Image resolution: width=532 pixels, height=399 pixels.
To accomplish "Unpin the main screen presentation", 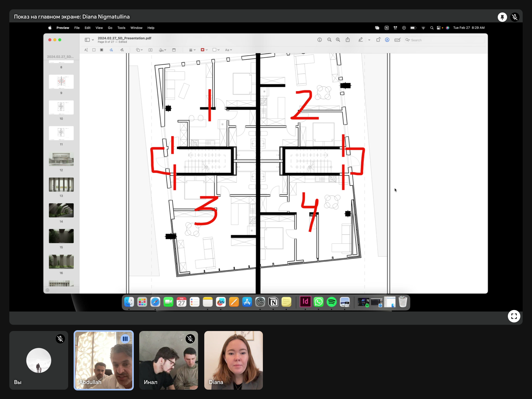I will (x=502, y=17).
